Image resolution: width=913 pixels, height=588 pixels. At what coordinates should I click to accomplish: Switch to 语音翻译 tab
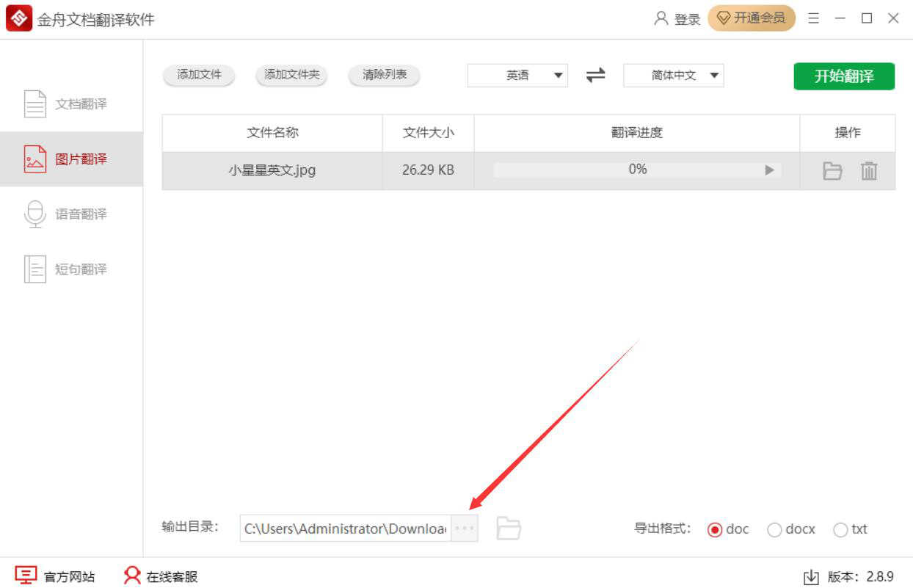pyautogui.click(x=71, y=214)
